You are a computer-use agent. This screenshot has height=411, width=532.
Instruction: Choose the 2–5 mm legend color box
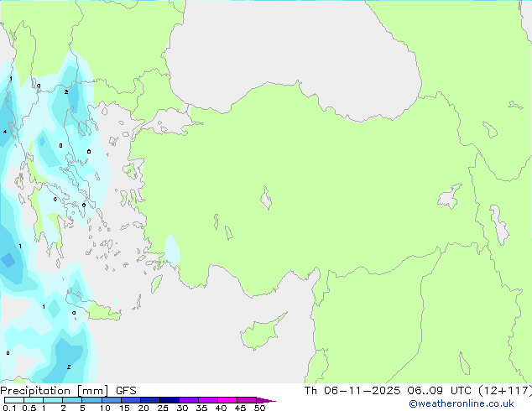coord(72,400)
